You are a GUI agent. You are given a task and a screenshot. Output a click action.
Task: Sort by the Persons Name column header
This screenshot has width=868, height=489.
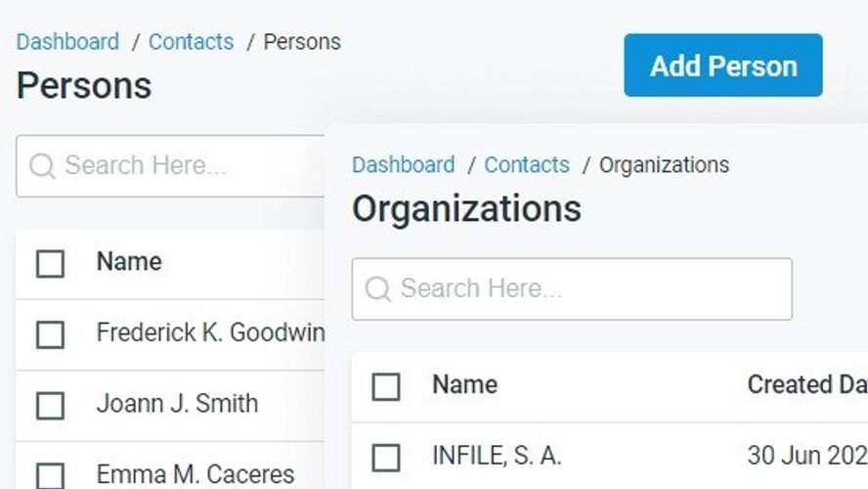[x=129, y=262]
